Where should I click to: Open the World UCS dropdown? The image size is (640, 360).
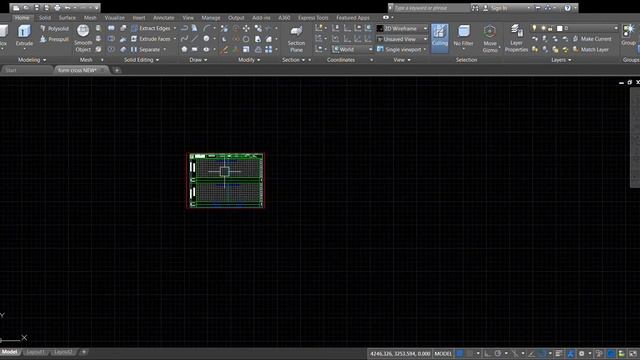[352, 49]
